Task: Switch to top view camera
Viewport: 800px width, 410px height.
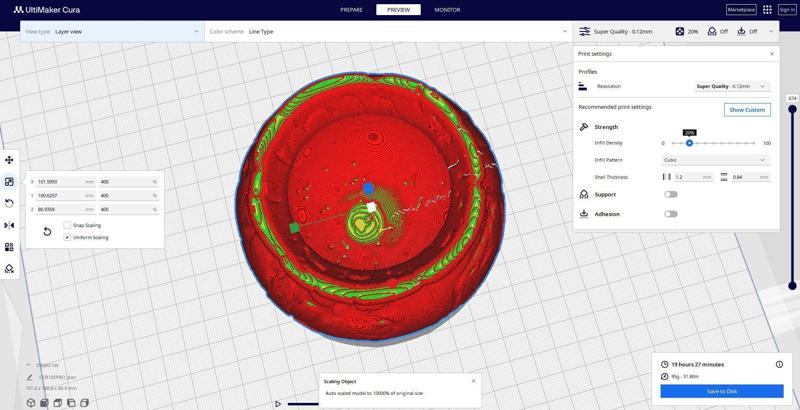Action: click(x=58, y=403)
